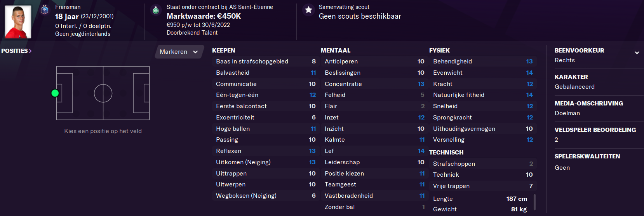Click the KEEPEN attributes header
The image size is (644, 216).
[224, 51]
